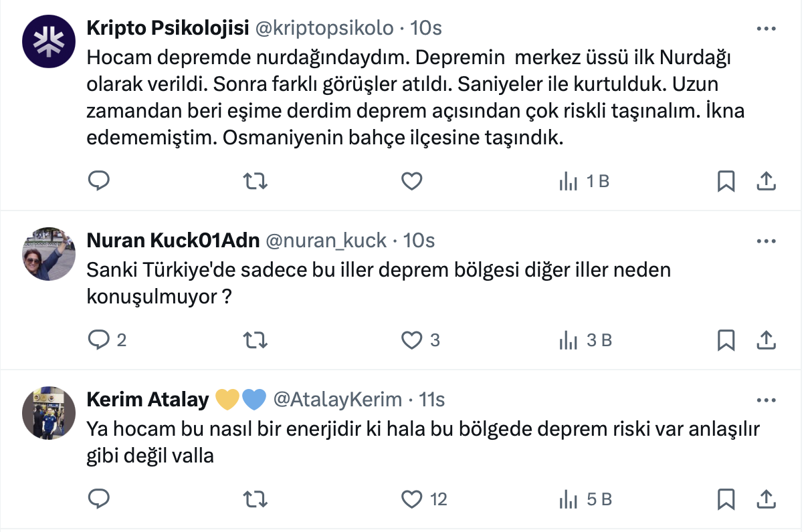Screen dimensions: 804x532
Task: Like Nuran Kuck01Adn's tweet
Action: [x=411, y=340]
